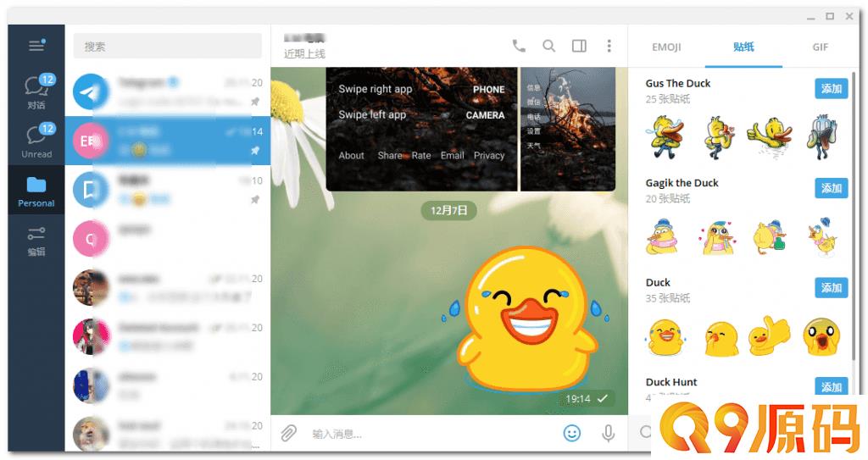Open the Telegram chat in list
Viewport: 868px width, 460px height.
167,91
